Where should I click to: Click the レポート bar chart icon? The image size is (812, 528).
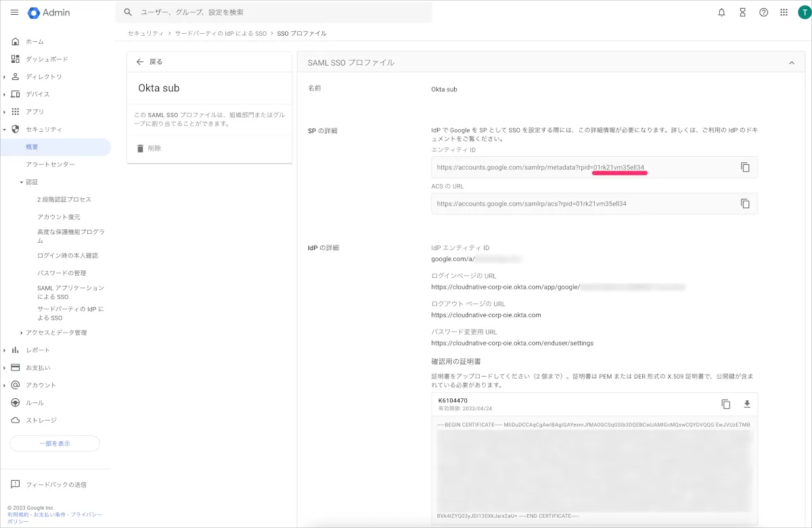click(16, 350)
